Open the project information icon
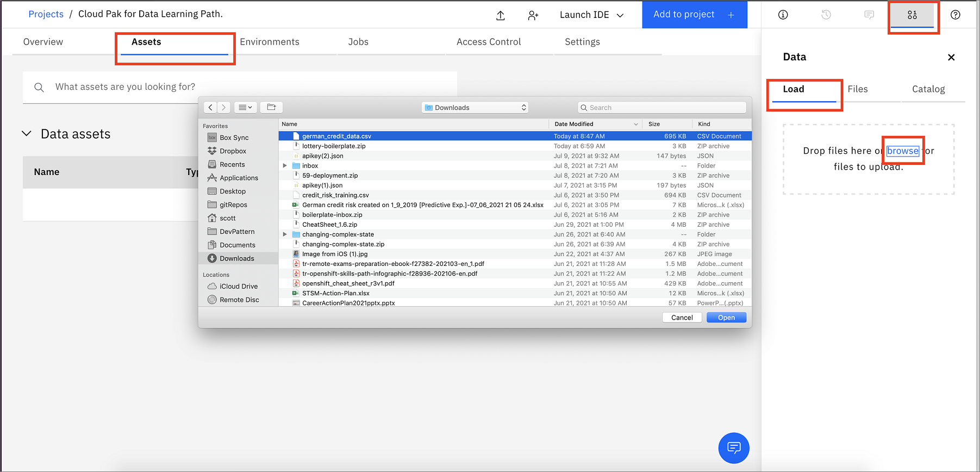Viewport: 980px width, 472px height. [x=783, y=15]
